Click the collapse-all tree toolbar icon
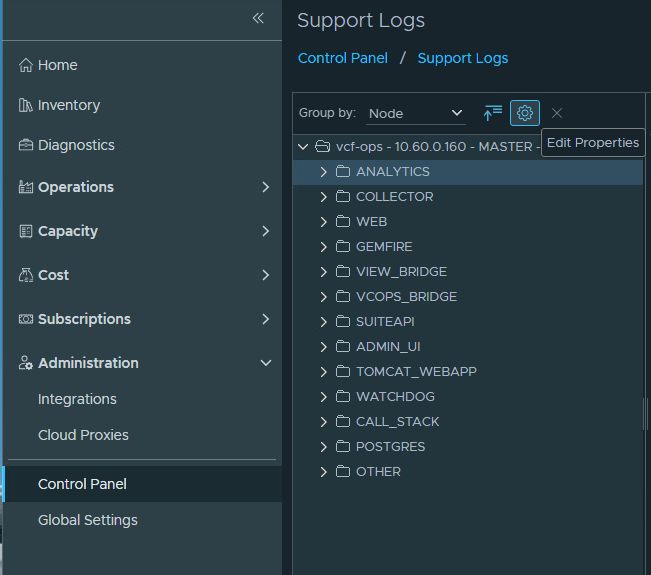651x575 pixels. [x=492, y=113]
